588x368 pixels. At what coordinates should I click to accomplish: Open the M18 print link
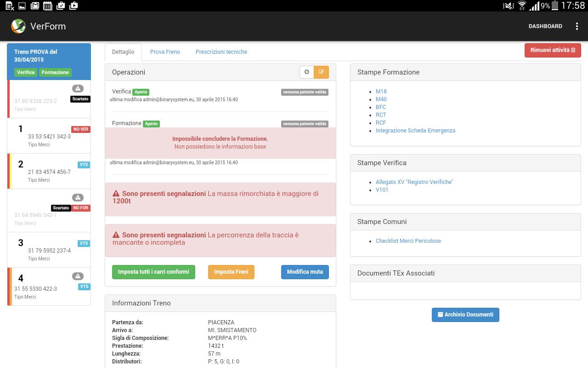(381, 92)
